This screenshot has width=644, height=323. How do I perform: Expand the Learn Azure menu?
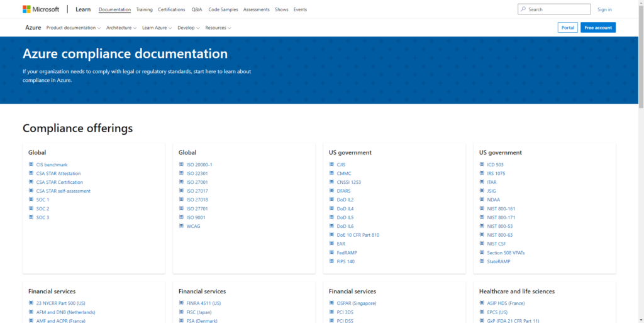pos(157,28)
